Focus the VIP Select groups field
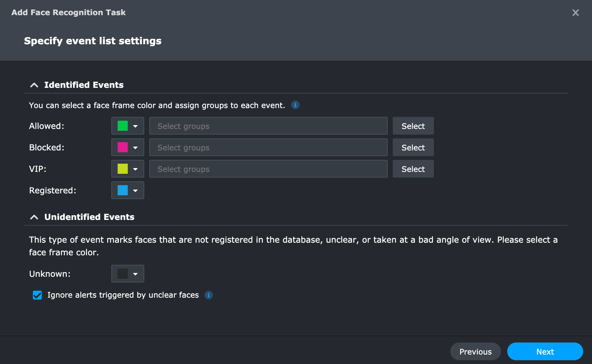Image resolution: width=592 pixels, height=364 pixels. [268, 169]
